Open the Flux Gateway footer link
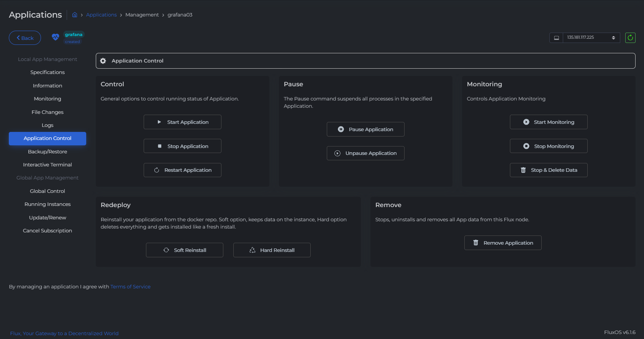The height and width of the screenshot is (339, 644). tap(64, 334)
